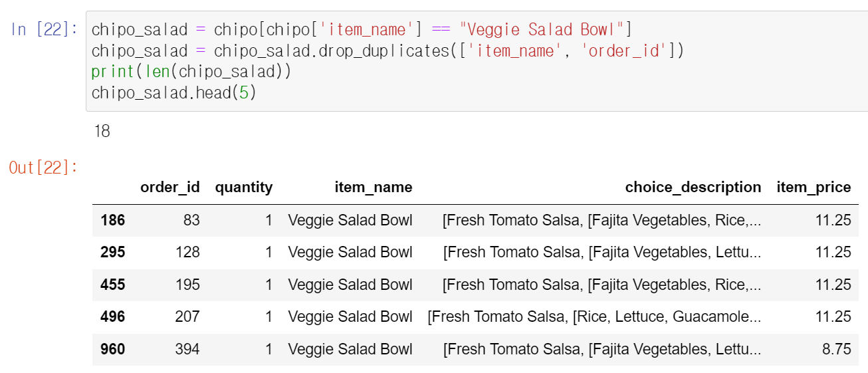
Task: Select the order_id column header
Action: (169, 187)
